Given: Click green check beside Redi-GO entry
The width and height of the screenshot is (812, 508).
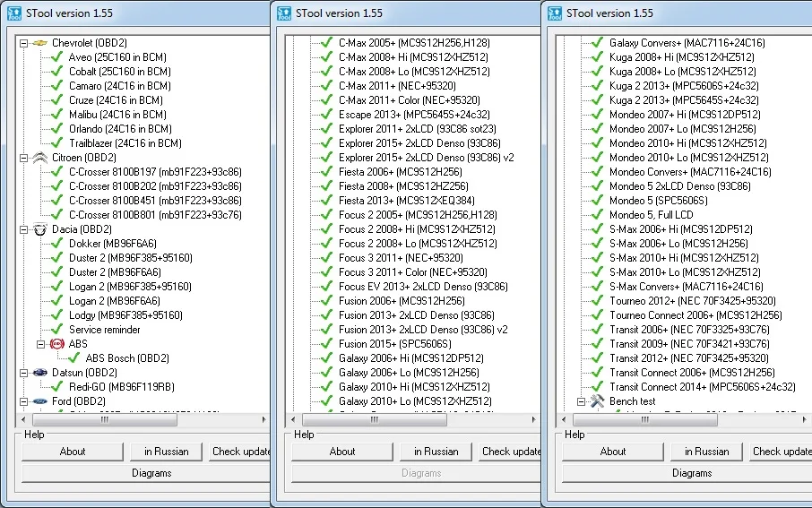Looking at the screenshot, I should (x=57, y=387).
